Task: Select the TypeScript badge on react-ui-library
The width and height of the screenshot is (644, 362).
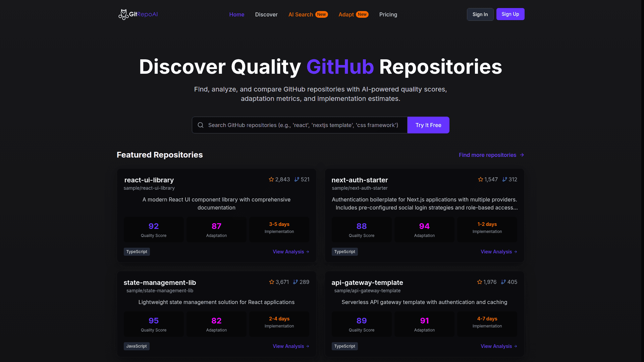Action: click(x=137, y=251)
